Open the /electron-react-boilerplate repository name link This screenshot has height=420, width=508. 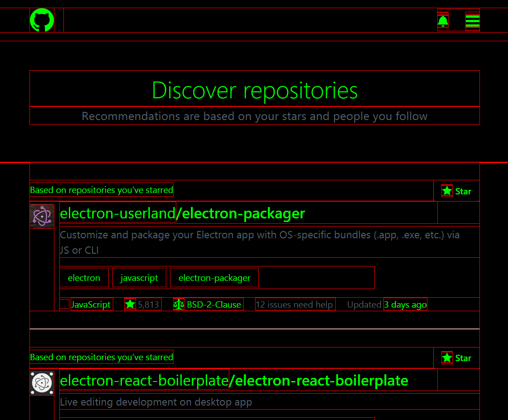pos(319,381)
